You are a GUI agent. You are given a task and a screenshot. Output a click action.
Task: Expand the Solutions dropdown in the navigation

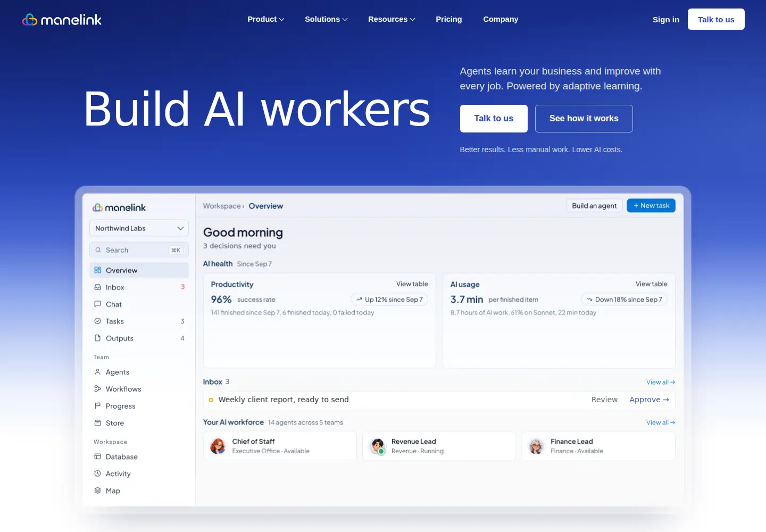pos(326,19)
